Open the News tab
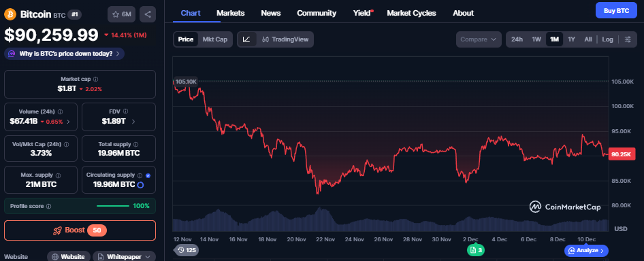 [271, 13]
